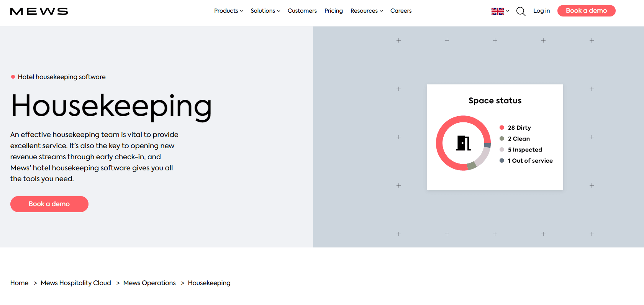Click the red Dirty legend dot
Viewport: 644px width, 305px height.
pos(501,127)
